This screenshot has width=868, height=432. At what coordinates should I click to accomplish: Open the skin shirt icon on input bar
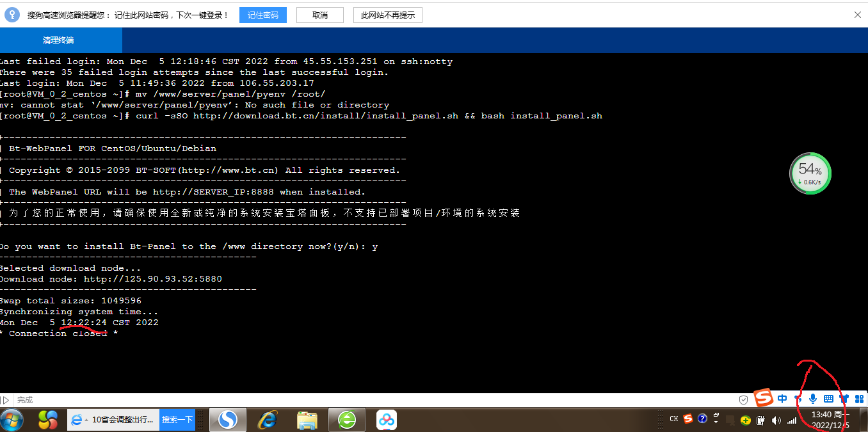(844, 399)
